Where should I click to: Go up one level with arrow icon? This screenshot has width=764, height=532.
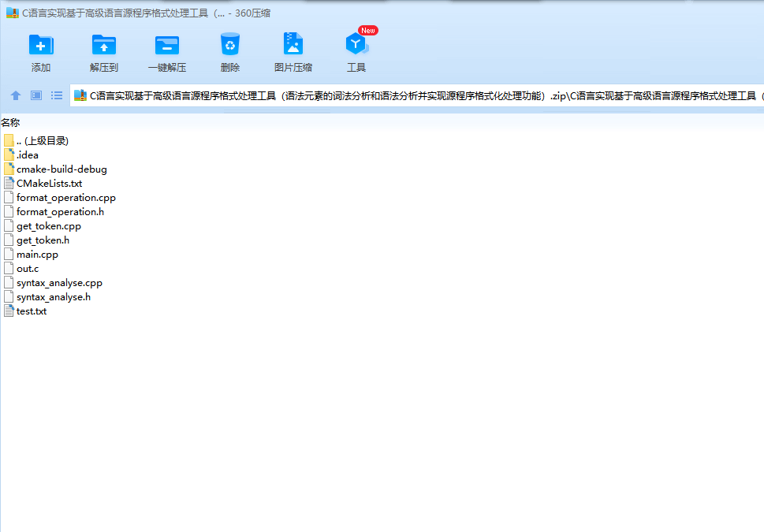tap(16, 95)
